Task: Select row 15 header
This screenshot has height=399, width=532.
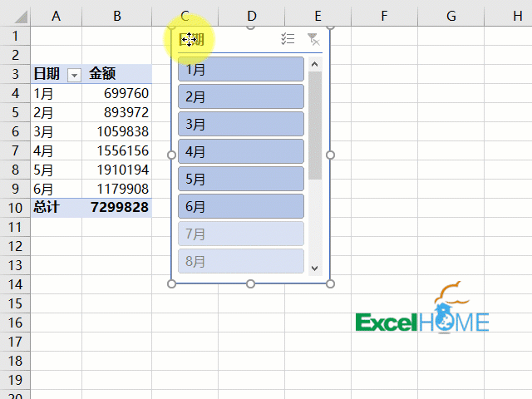Action: click(15, 303)
